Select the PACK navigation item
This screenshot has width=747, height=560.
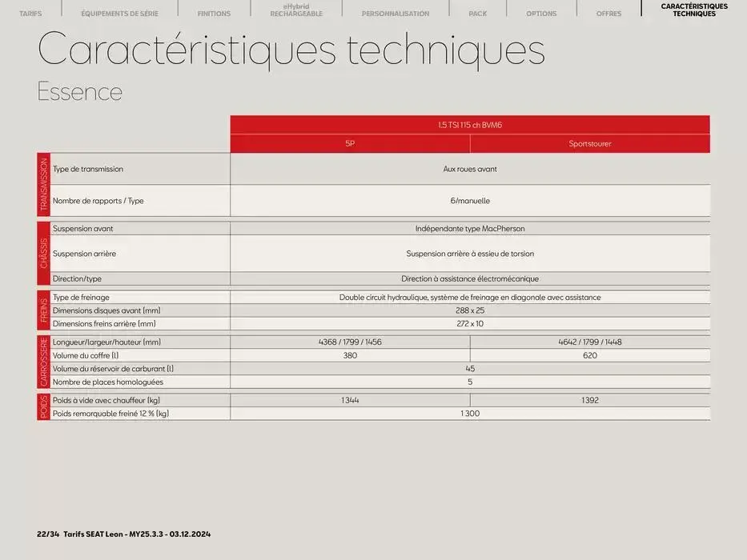[x=477, y=13]
